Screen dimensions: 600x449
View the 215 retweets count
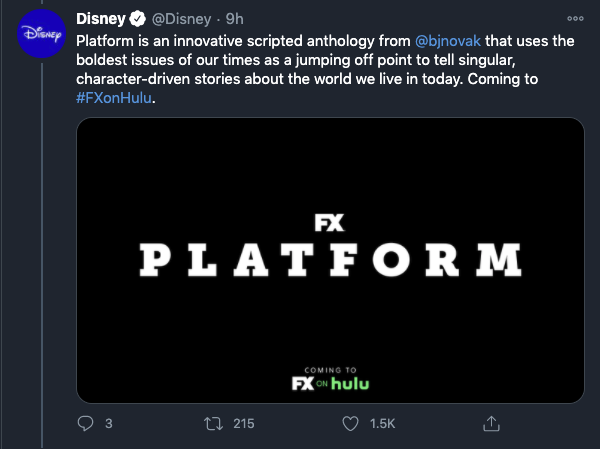click(244, 424)
